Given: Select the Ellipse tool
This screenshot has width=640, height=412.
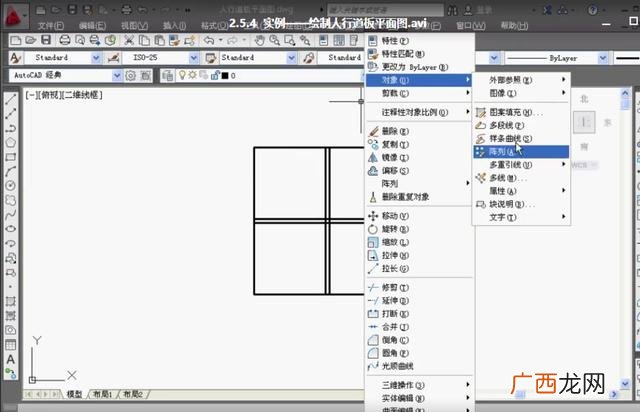Looking at the screenshot, I should pos(10,229).
